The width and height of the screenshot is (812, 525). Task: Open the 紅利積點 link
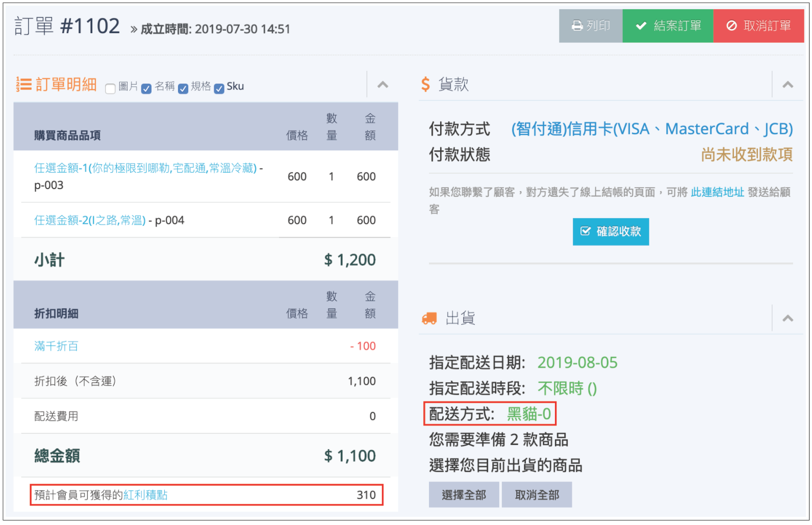[x=145, y=495]
